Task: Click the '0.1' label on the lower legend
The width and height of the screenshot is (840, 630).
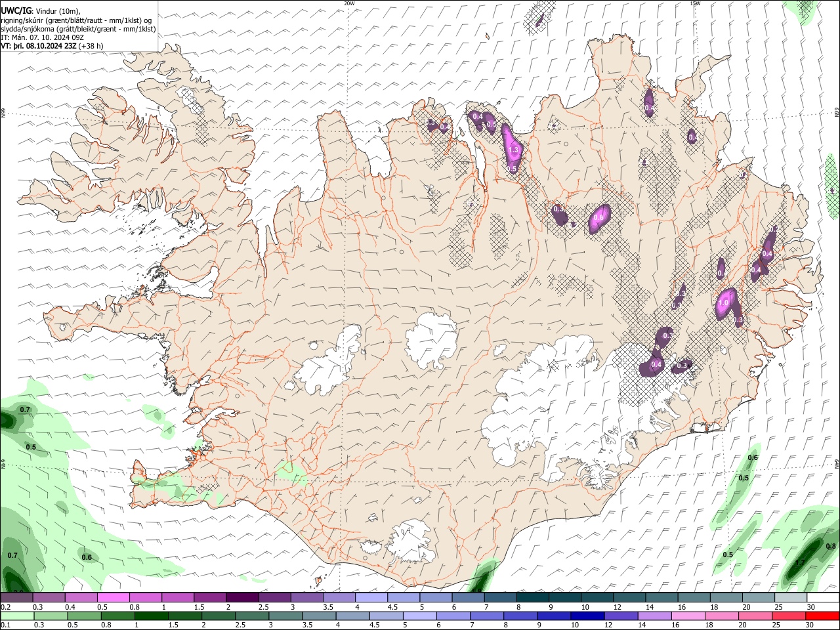Action: [6, 625]
